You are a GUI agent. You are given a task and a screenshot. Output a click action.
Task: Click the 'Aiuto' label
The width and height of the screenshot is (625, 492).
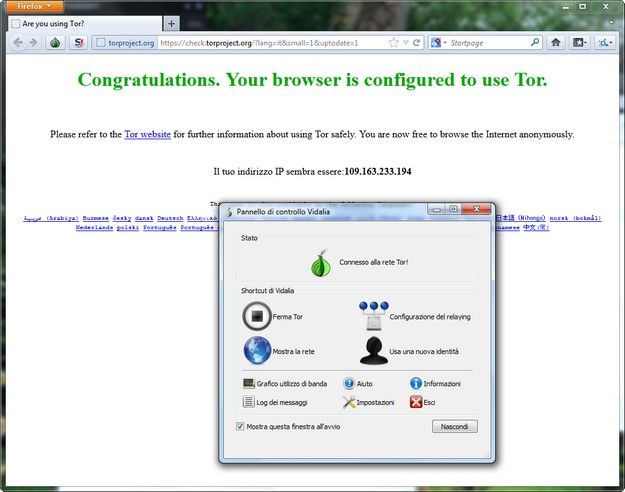tap(364, 384)
